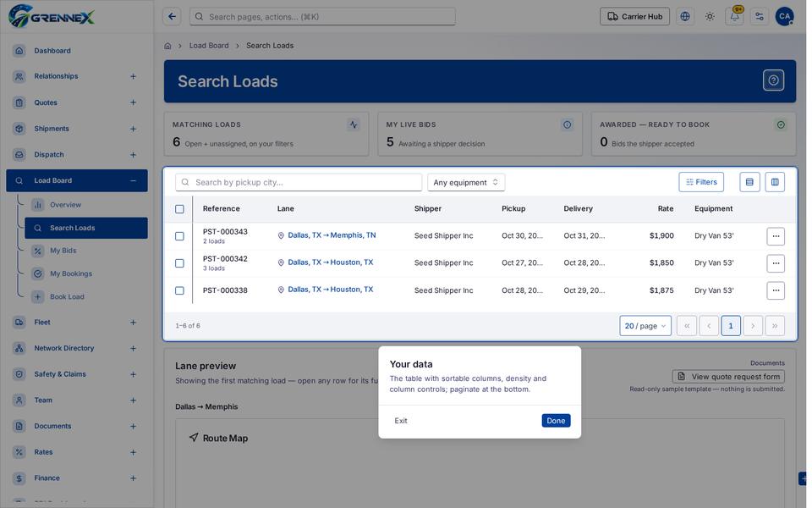Click the Search by pickup city field
The width and height of the screenshot is (812, 508).
pos(299,182)
